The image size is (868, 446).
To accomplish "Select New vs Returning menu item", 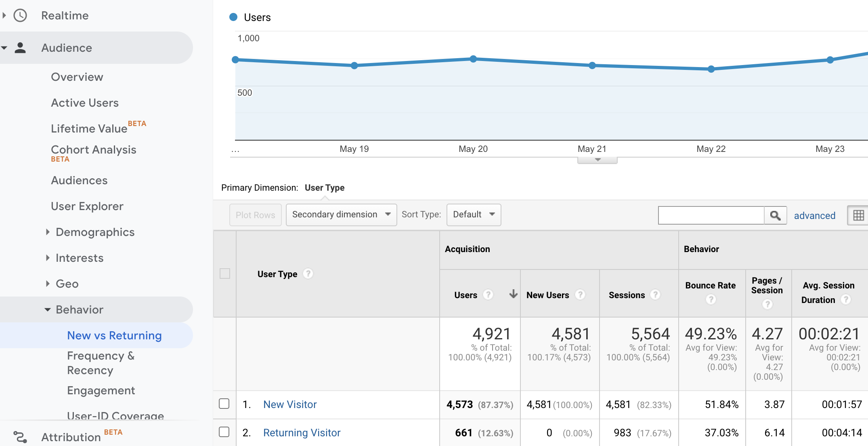I will 114,336.
